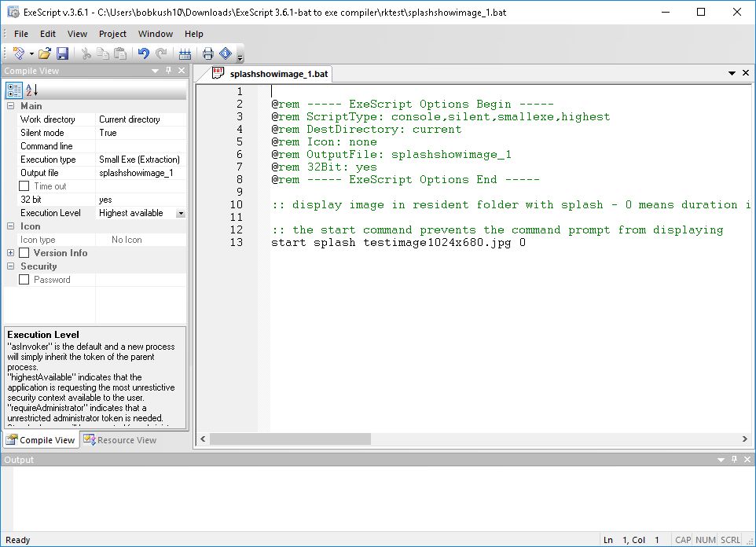Screen dimensions: 756x547
Task: Pin the Output panel
Action: [x=734, y=460]
